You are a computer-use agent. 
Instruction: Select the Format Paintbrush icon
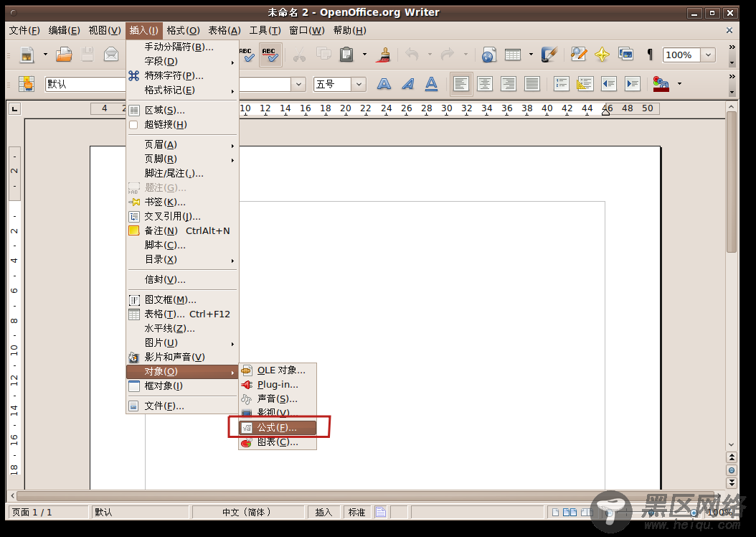coord(384,55)
